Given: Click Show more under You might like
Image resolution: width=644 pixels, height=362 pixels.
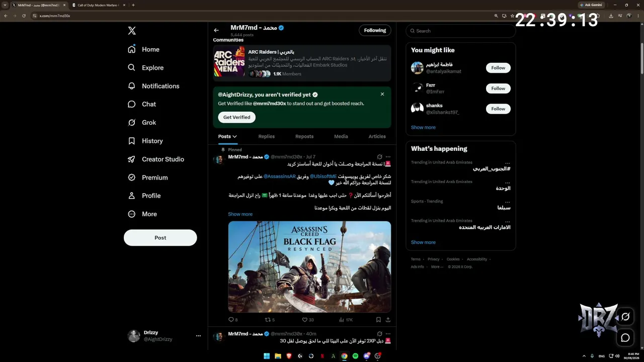Looking at the screenshot, I should click(423, 127).
